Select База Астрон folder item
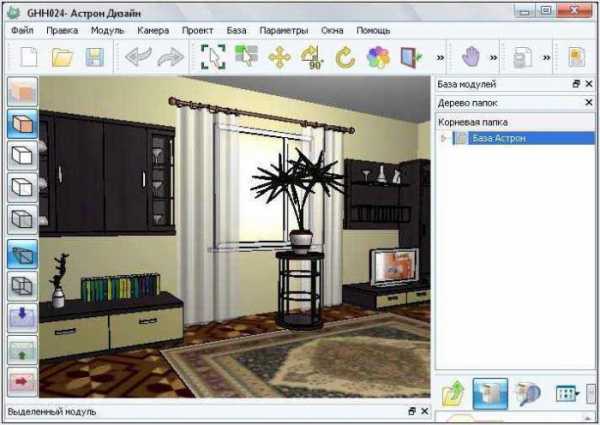 [505, 138]
